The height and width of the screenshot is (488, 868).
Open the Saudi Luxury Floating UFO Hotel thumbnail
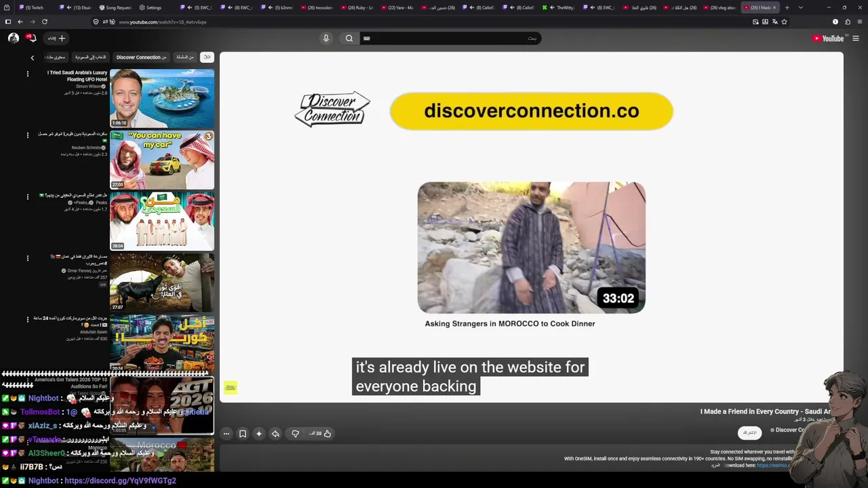coord(162,99)
